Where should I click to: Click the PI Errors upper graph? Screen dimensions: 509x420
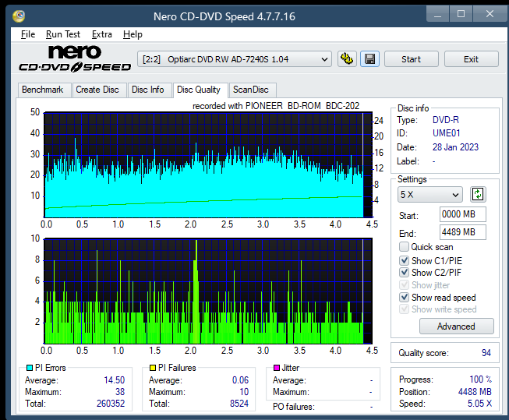(x=208, y=165)
